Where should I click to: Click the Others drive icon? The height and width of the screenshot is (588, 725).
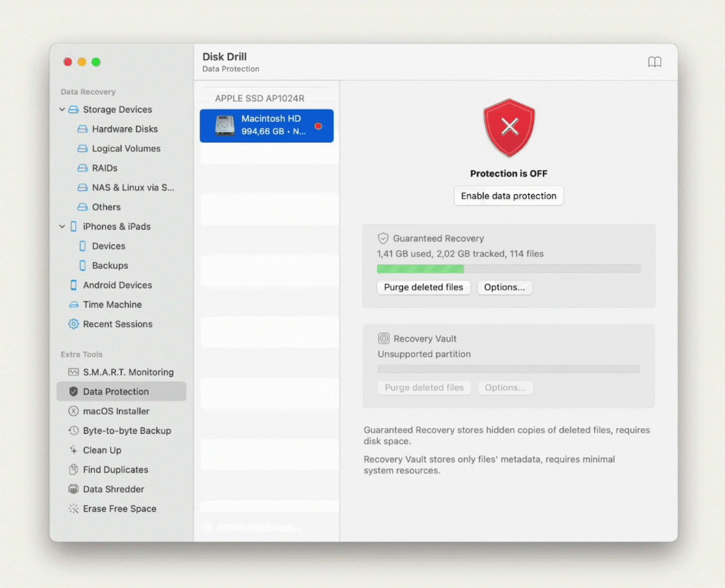click(x=82, y=207)
